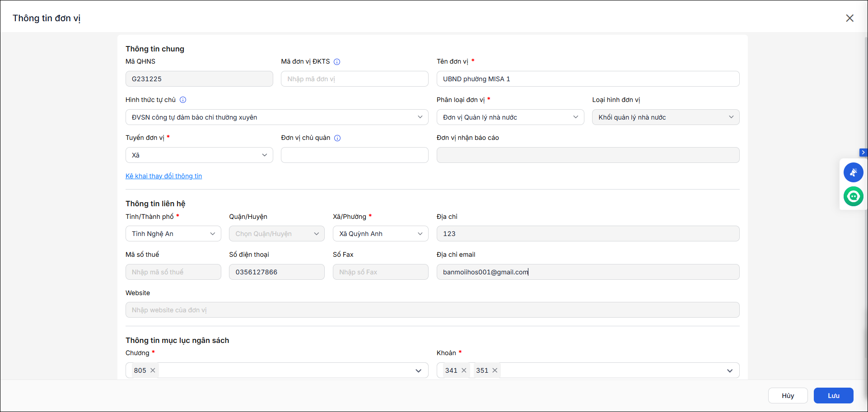Click the Website field label
Image resolution: width=868 pixels, height=412 pixels.
pyautogui.click(x=138, y=293)
